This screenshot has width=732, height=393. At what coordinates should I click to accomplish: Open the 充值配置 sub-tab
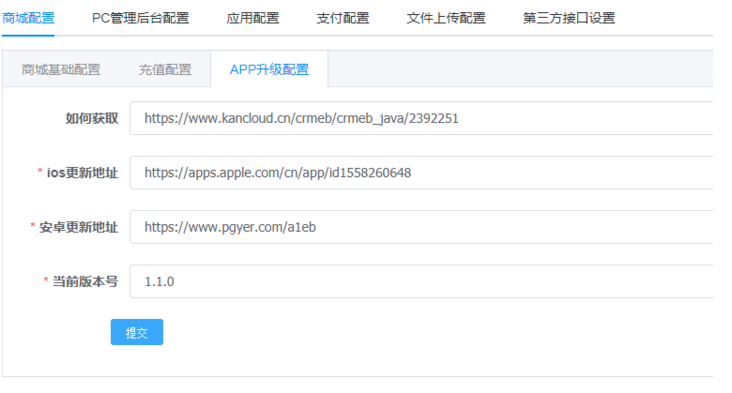[x=165, y=70]
